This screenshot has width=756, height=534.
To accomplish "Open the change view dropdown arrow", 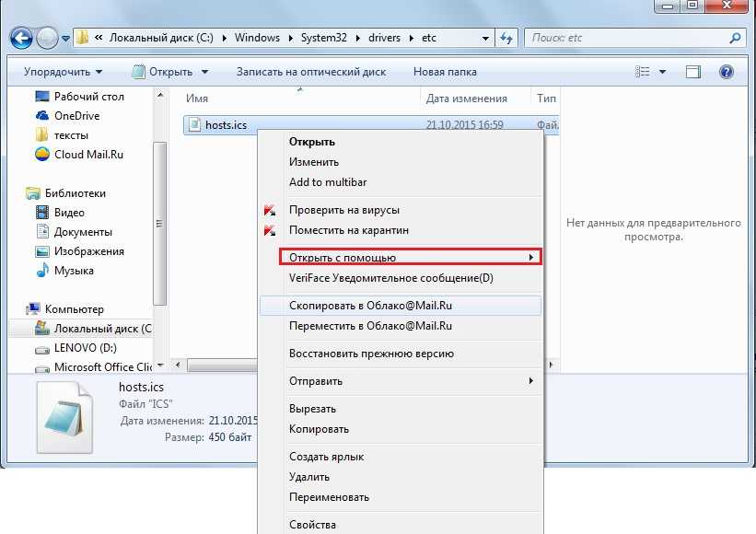I will pyautogui.click(x=665, y=72).
